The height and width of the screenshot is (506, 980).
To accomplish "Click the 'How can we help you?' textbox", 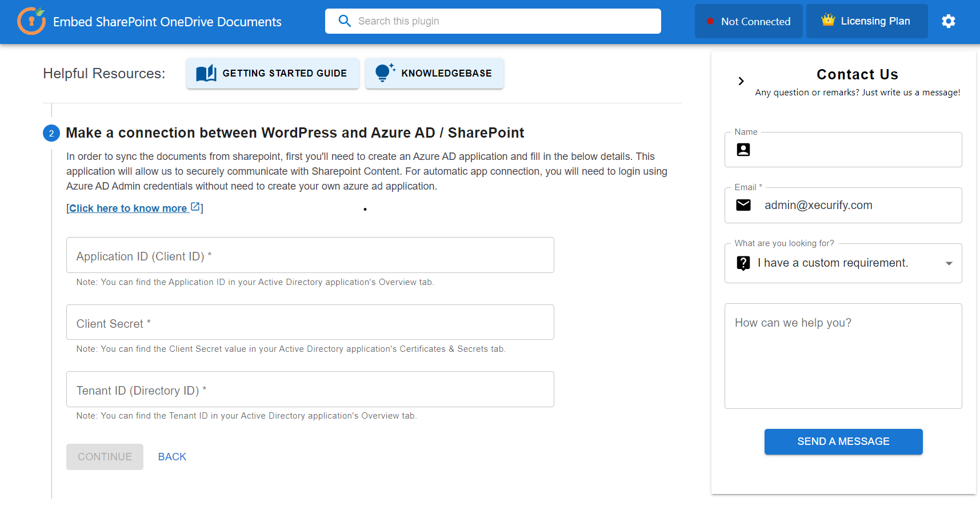I will click(x=843, y=356).
